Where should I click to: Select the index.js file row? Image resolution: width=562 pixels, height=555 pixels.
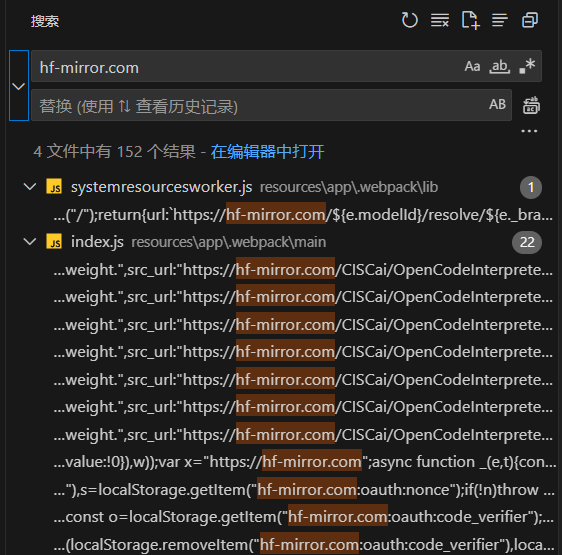(282, 242)
